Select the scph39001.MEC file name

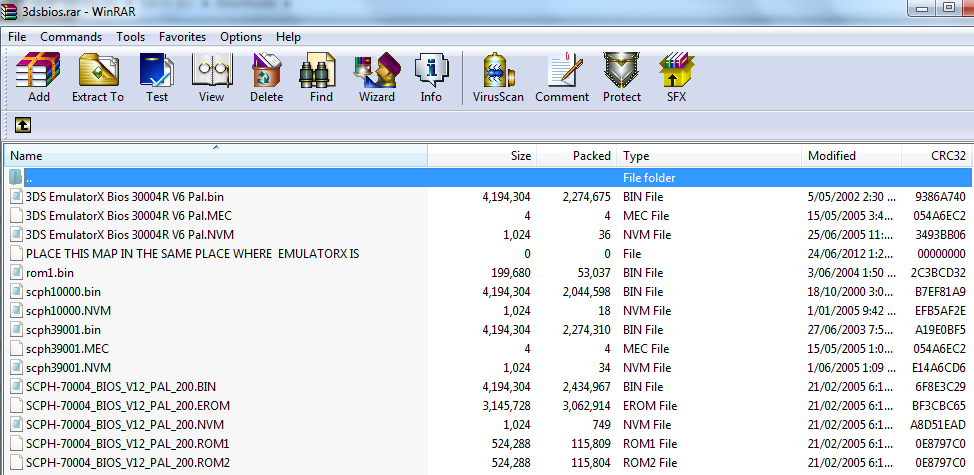tap(67, 349)
